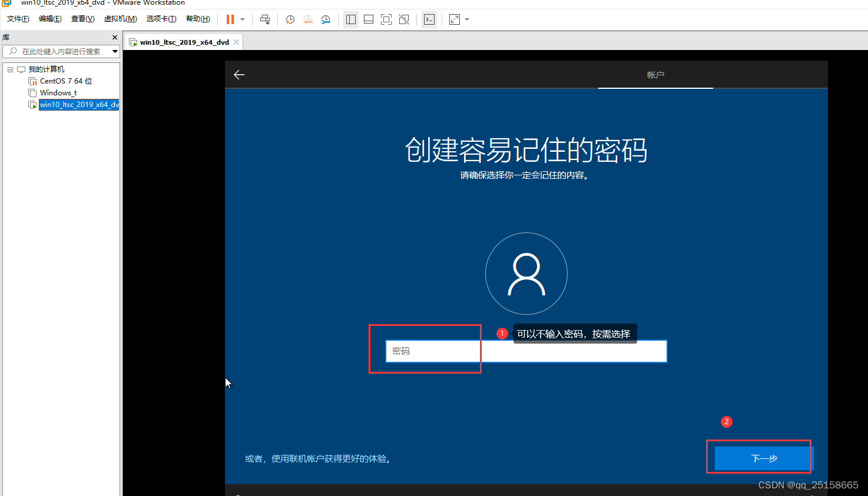This screenshot has height=496, width=868.
Task: Open the 虚拟机(M) menu
Action: tap(120, 19)
